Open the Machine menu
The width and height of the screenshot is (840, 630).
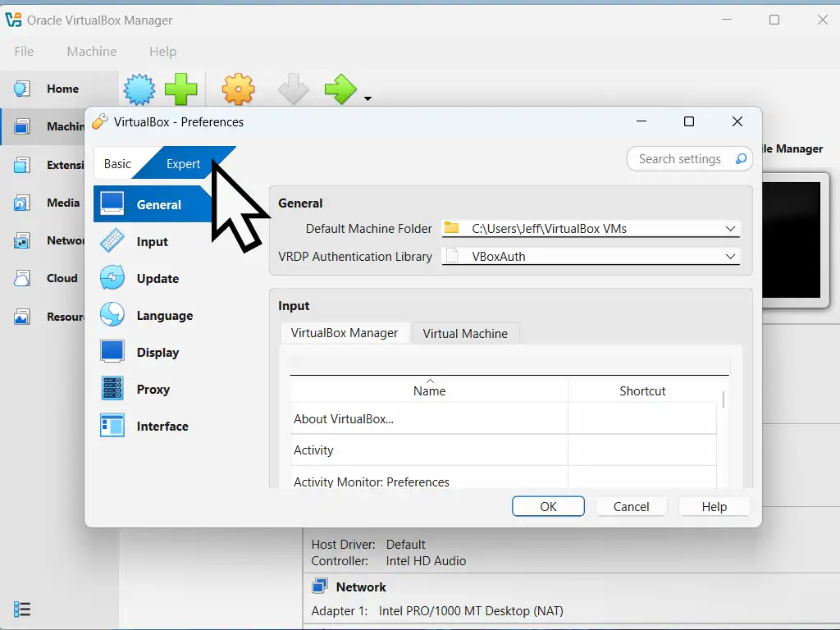tap(91, 51)
